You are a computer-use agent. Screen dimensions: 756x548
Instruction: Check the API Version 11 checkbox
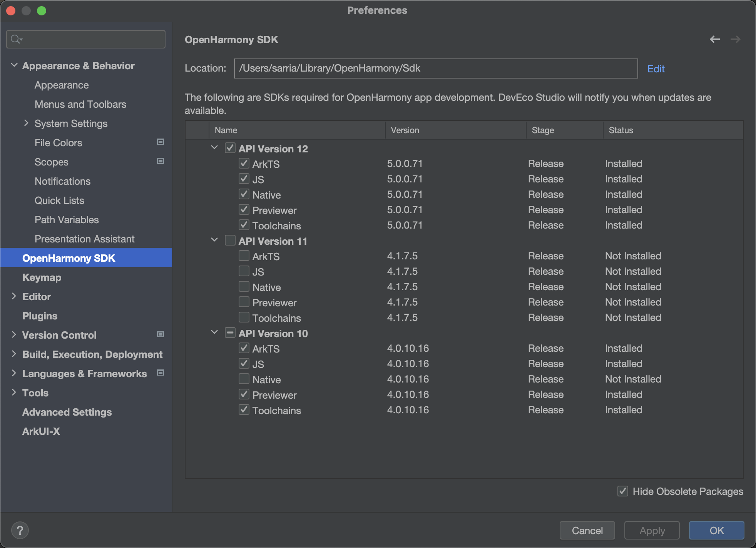(x=230, y=240)
